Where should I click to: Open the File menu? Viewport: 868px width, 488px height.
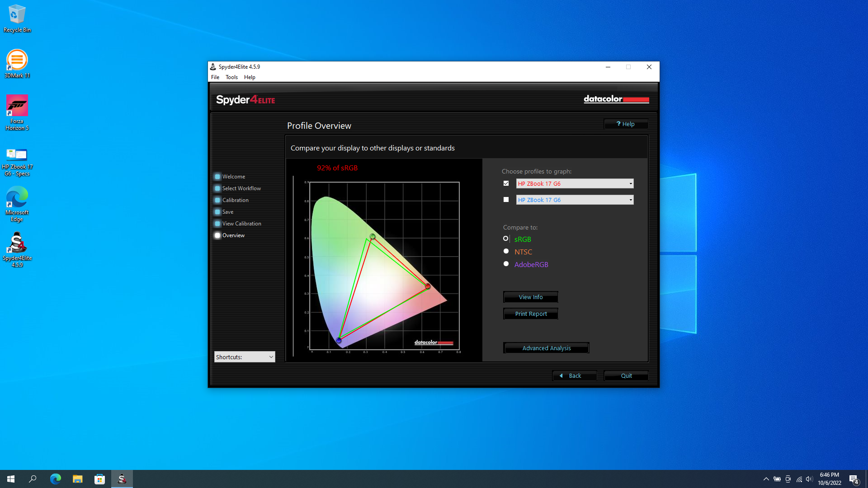click(x=215, y=77)
